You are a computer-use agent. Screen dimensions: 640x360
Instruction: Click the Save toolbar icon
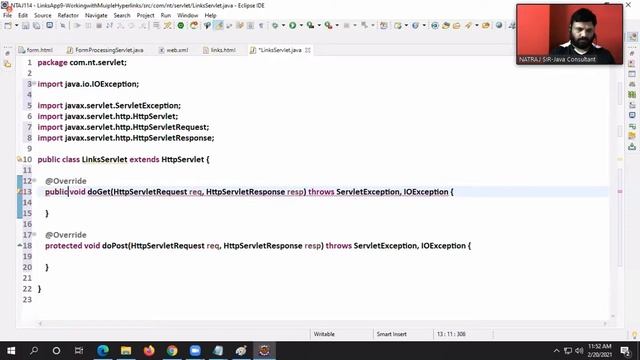coord(26,25)
